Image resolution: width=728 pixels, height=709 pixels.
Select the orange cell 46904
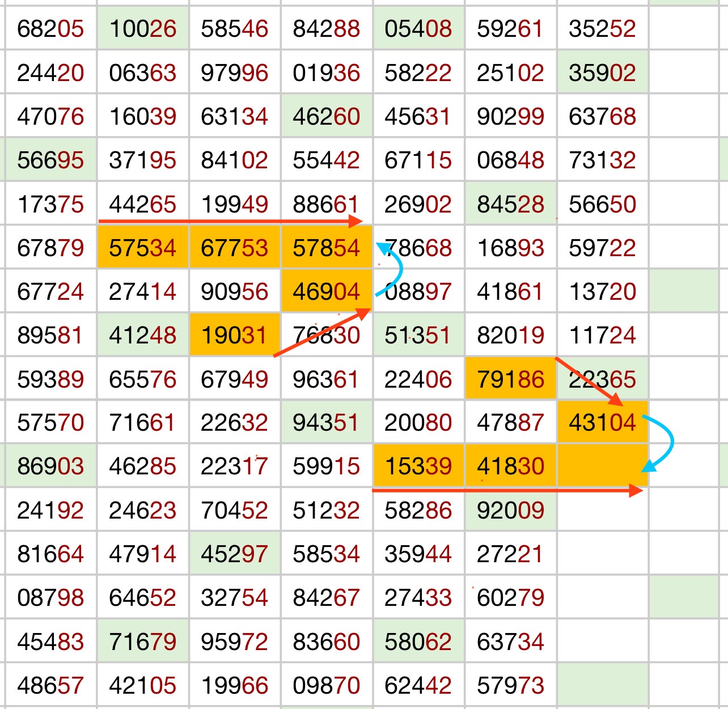tap(327, 291)
